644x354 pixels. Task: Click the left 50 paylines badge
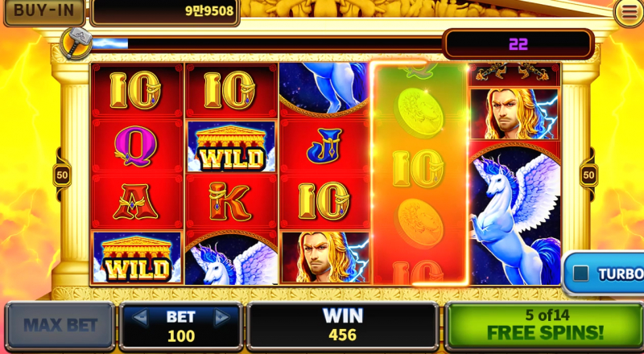click(x=62, y=175)
